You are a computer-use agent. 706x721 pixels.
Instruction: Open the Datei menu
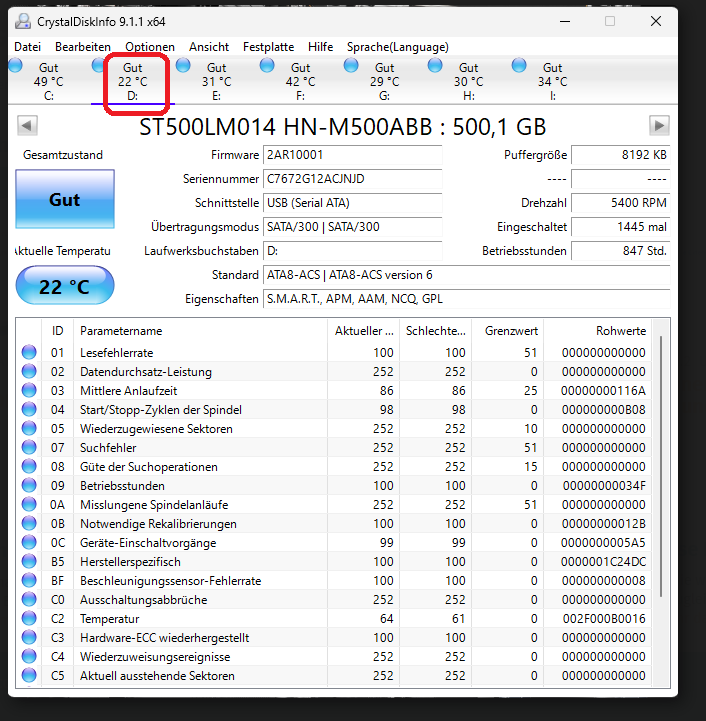click(28, 47)
